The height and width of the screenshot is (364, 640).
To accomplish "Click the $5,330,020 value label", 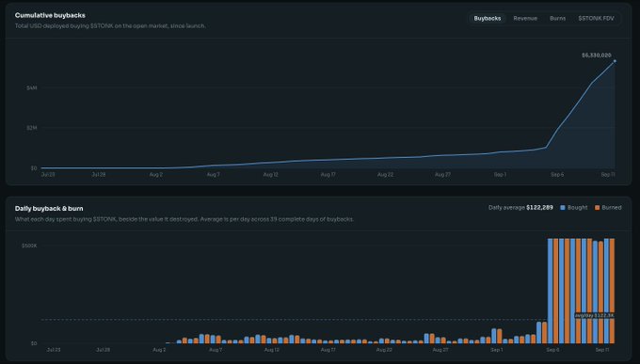I will [x=597, y=55].
